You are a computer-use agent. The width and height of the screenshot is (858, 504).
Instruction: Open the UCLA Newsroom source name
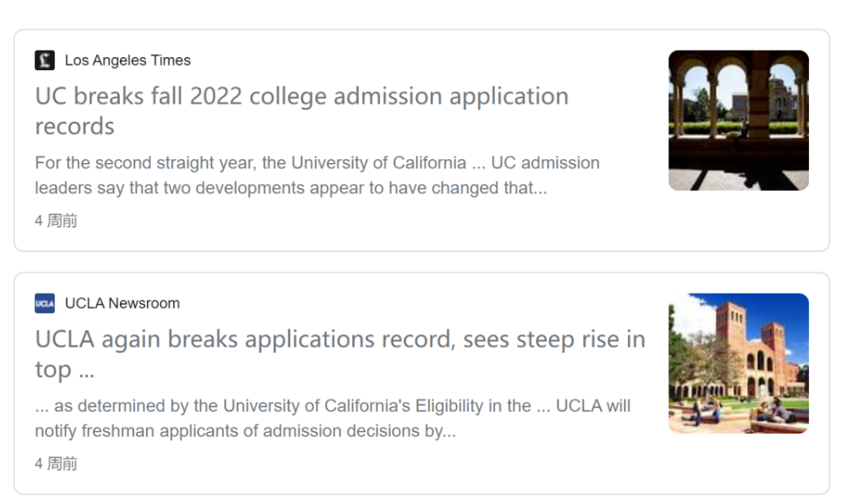coord(122,303)
